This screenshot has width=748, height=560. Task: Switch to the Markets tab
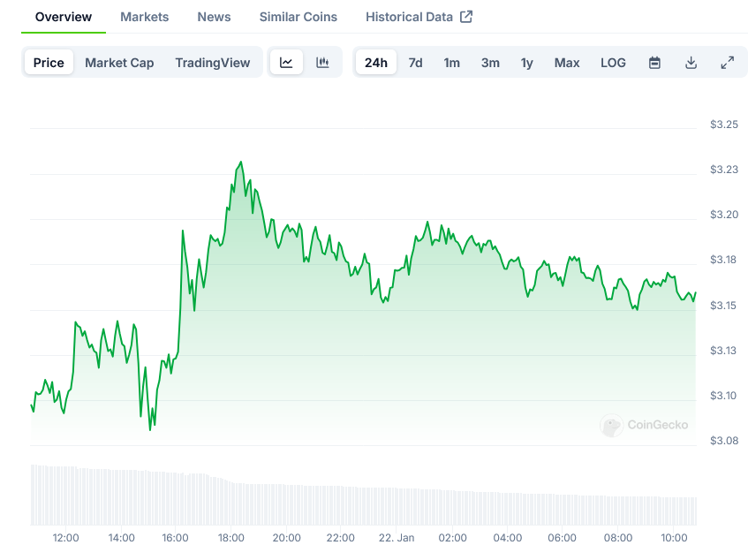(144, 16)
